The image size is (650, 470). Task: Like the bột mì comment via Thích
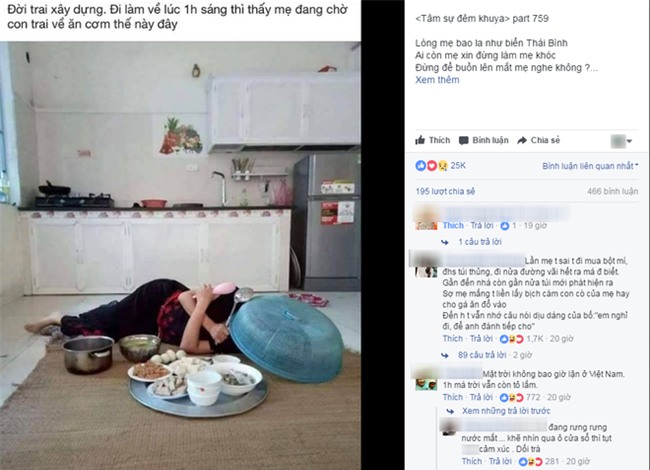[x=453, y=339]
